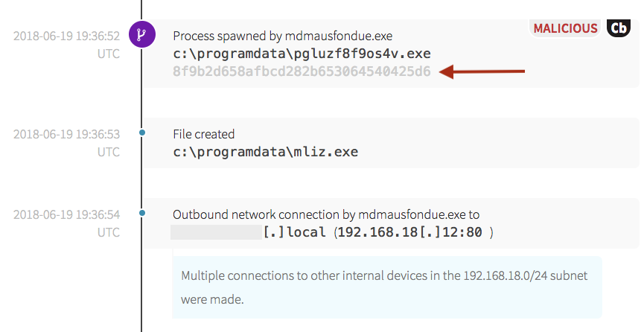The image size is (644, 332).
Task: Click the red MALICIOUS tag
Action: click(565, 28)
